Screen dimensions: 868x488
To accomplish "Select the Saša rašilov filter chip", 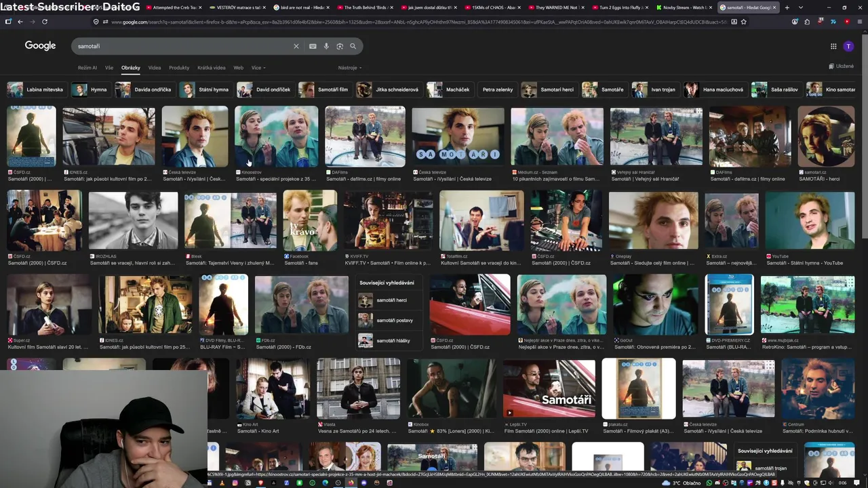I will point(776,89).
